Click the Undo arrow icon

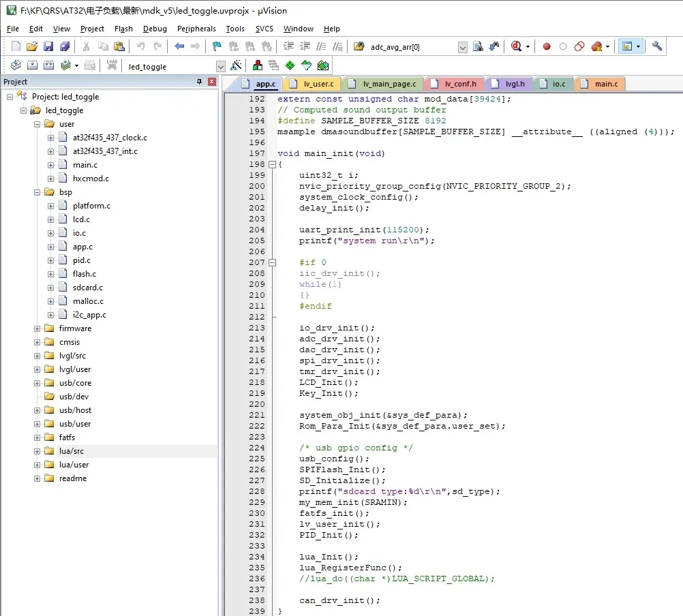(140, 46)
